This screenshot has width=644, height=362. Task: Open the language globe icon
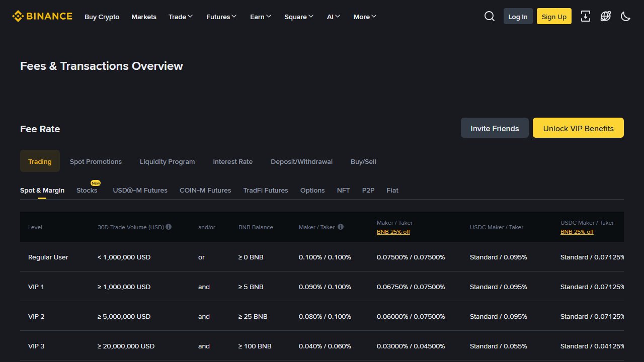(x=606, y=16)
